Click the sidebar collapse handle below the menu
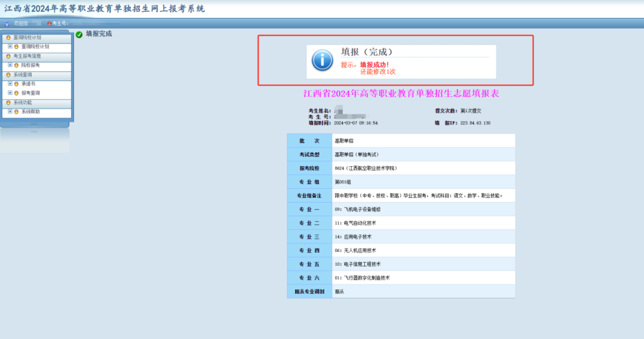Viewport: 644px width, 339px height. 34,124
